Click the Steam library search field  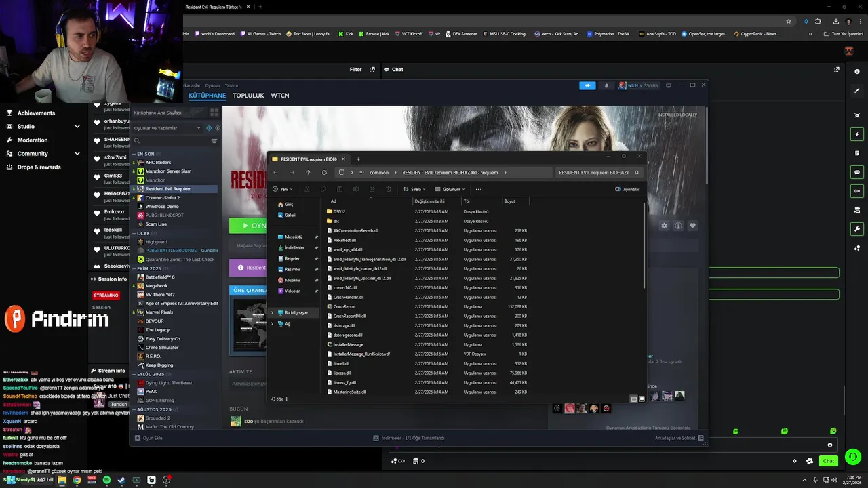(172, 141)
